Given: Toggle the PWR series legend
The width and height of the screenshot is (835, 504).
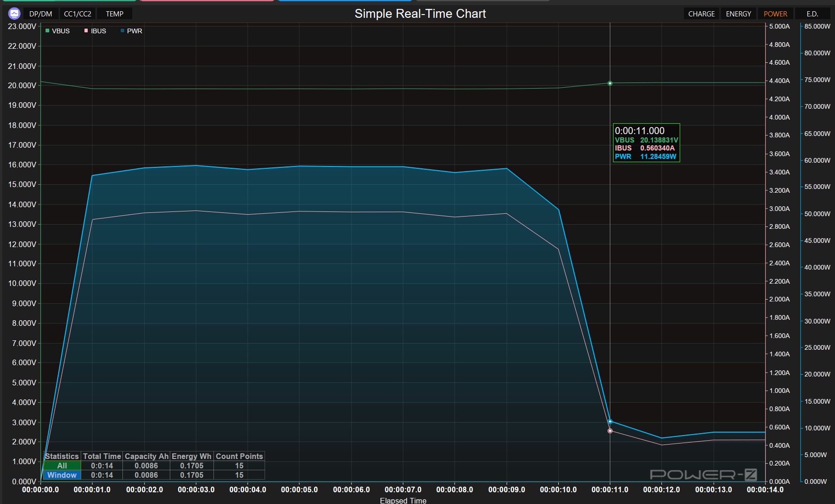Looking at the screenshot, I should 134,31.
